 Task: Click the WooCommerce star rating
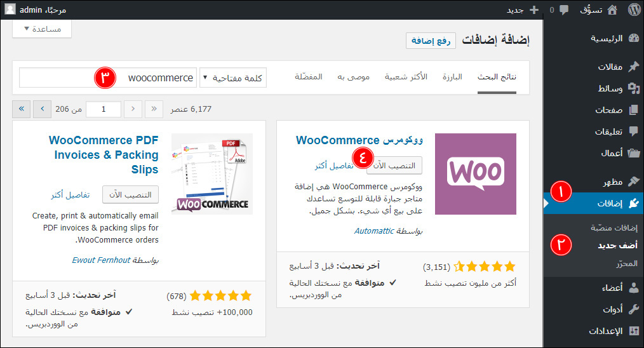pos(485,267)
